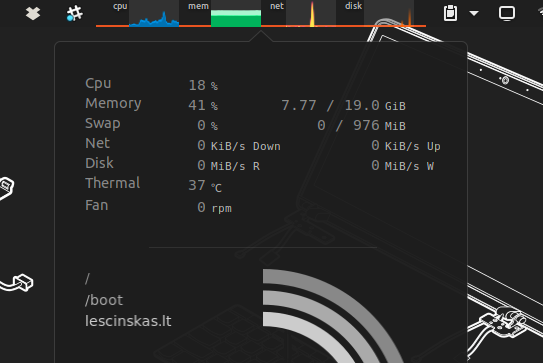Open the Slack tray icon

click(74, 13)
